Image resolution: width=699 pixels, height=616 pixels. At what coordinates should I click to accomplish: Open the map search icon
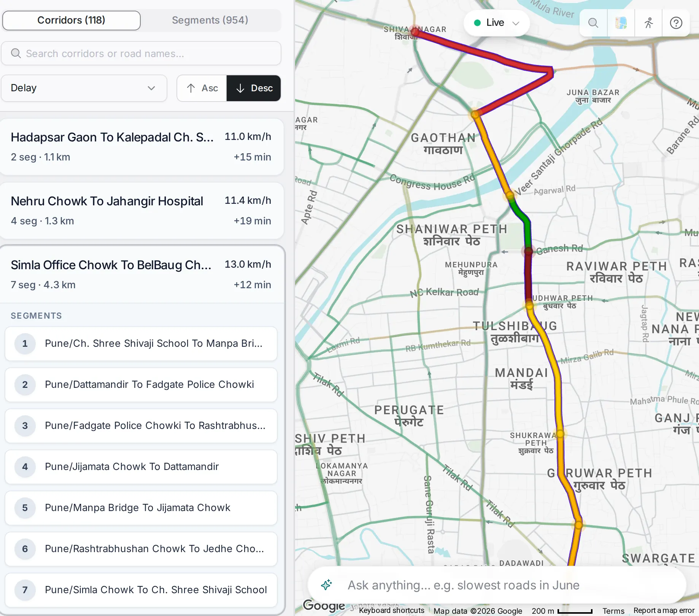[x=593, y=23]
